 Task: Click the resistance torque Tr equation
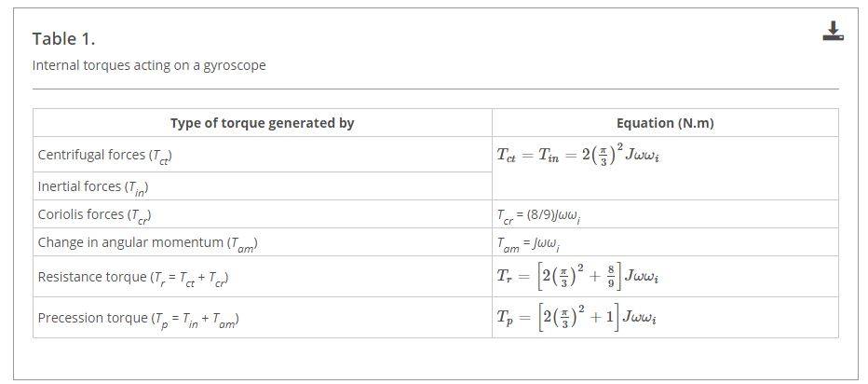(579, 277)
